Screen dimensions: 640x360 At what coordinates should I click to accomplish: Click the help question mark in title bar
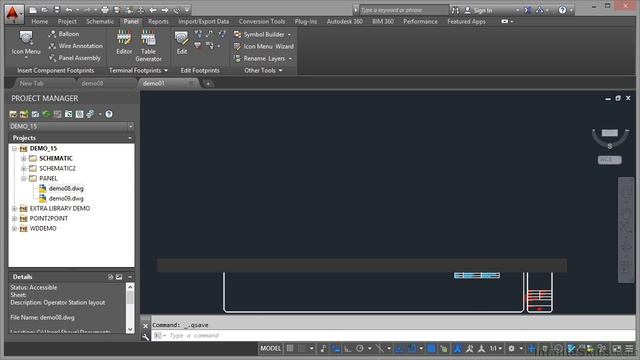[x=562, y=10]
